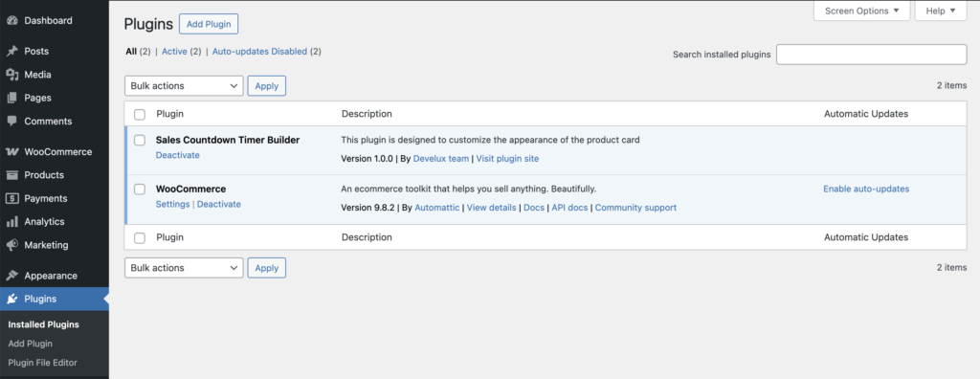Click the Add Plugin button beside title
Viewport: 980px width, 379px height.
click(209, 24)
